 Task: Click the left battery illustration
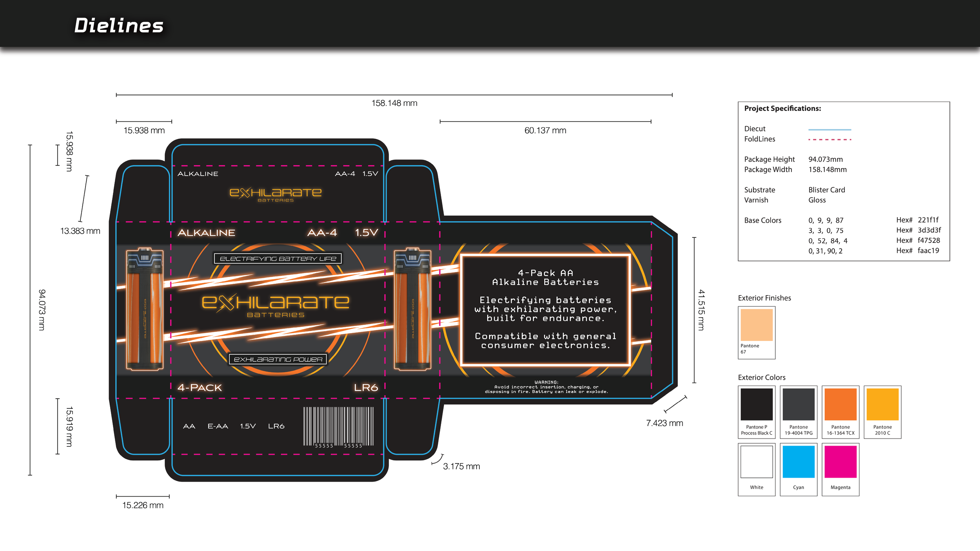pos(144,309)
